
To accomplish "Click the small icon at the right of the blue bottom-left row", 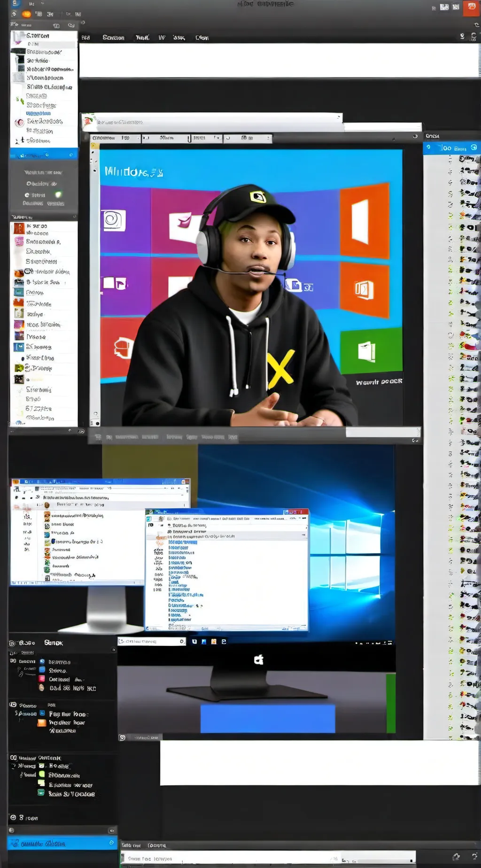I will 111,843.
